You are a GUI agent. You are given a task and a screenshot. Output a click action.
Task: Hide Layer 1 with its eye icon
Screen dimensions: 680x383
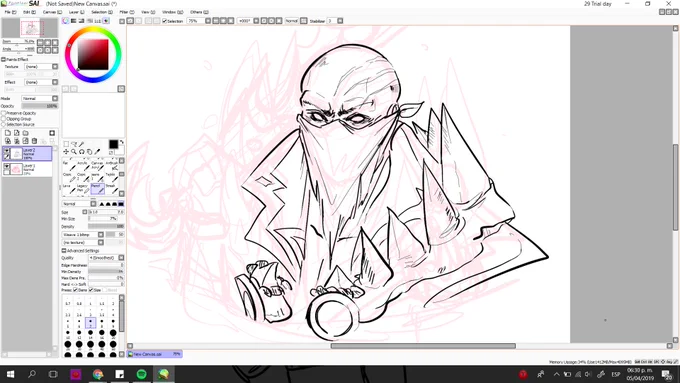point(7,167)
